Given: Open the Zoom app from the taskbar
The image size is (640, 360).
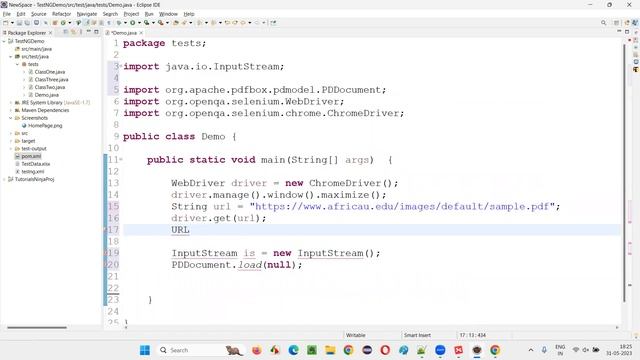Looking at the screenshot, I should [x=440, y=350].
